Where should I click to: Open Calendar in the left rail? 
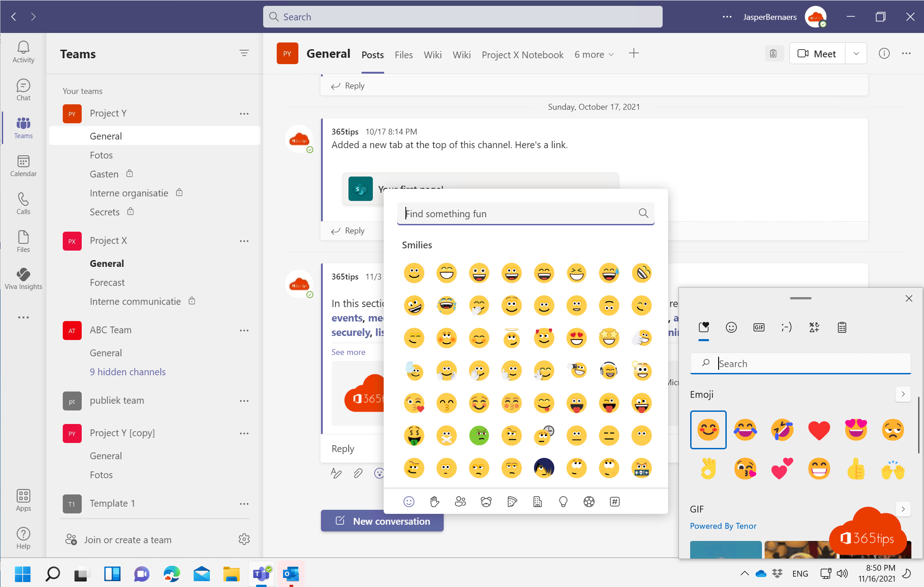[x=23, y=166]
